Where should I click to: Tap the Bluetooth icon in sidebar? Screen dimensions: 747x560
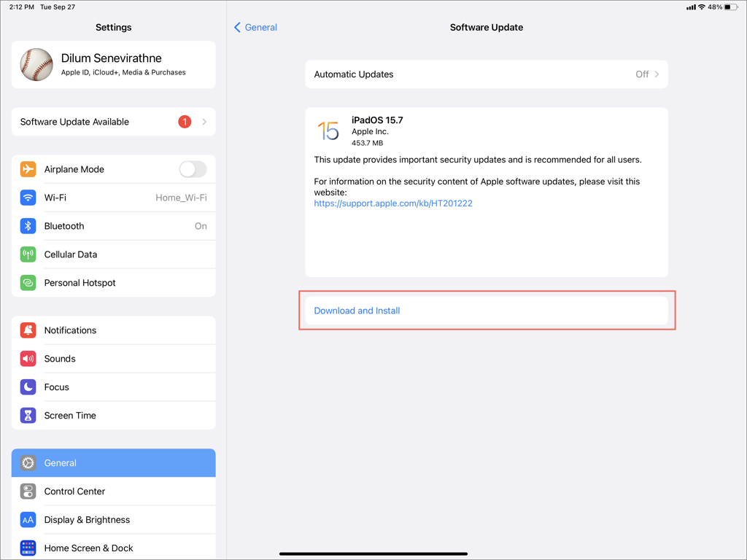(28, 226)
